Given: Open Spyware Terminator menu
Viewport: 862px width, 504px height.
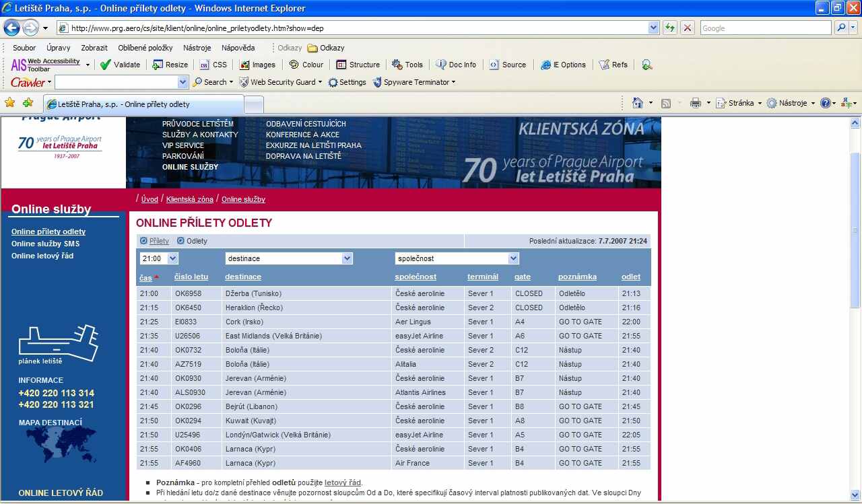Looking at the screenshot, I should pyautogui.click(x=414, y=82).
